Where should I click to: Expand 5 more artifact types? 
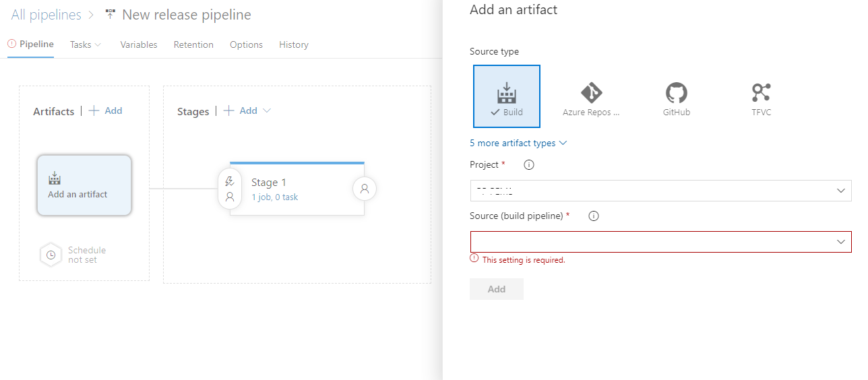[x=518, y=143]
